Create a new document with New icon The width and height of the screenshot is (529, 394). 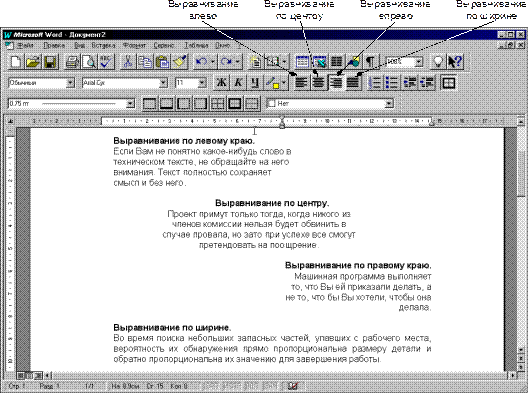coord(16,62)
